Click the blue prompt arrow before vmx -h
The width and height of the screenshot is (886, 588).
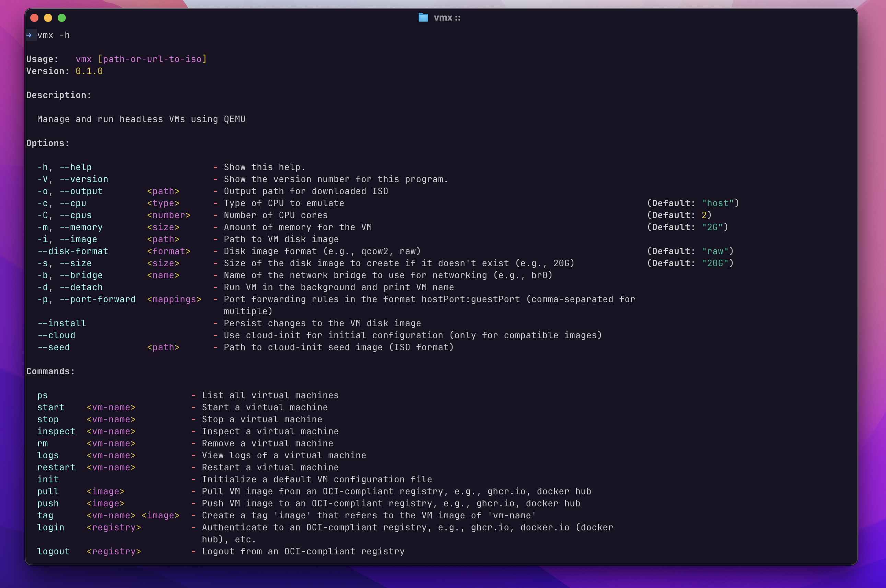tap(29, 35)
